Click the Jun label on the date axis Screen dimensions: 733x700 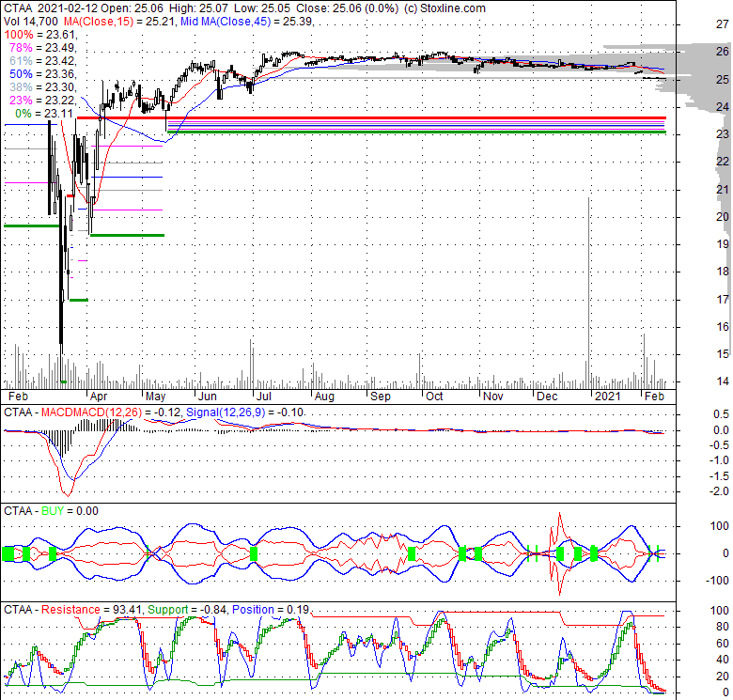tap(207, 397)
